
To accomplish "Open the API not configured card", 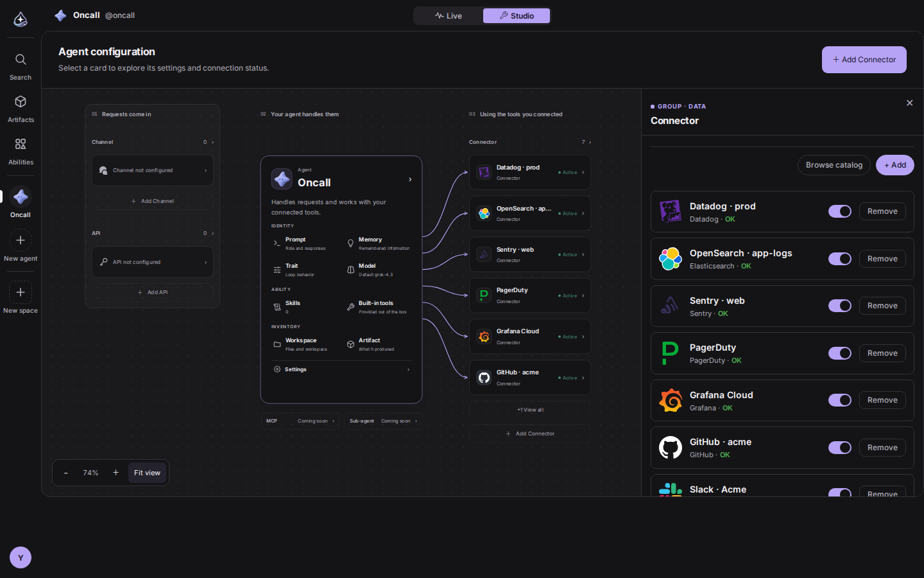I will tap(153, 262).
